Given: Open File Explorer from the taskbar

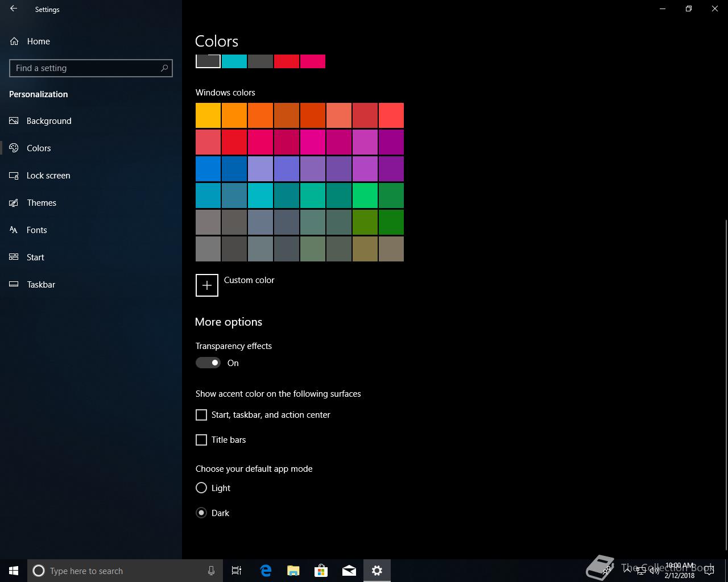Looking at the screenshot, I should coord(293,571).
